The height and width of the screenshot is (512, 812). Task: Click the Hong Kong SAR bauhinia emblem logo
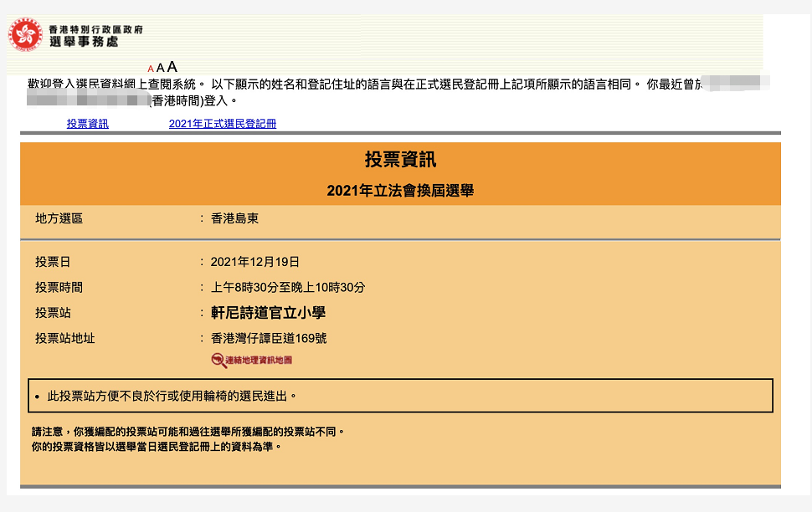tap(25, 34)
